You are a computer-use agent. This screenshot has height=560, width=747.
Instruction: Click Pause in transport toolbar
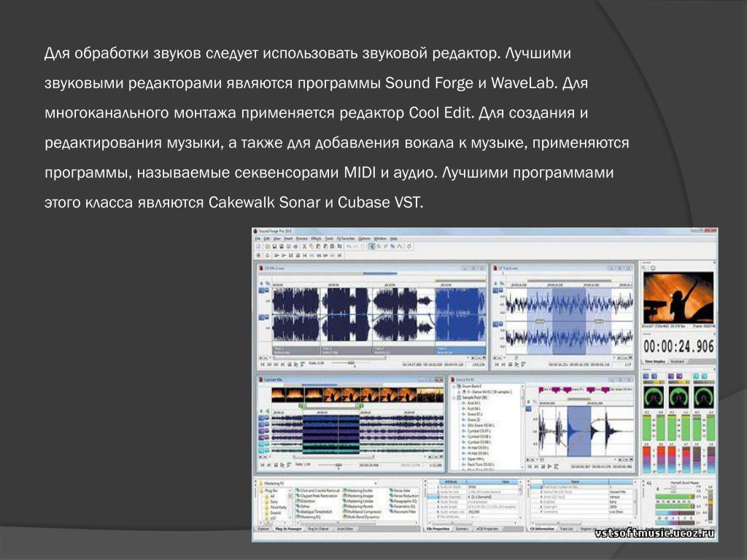pyautogui.click(x=291, y=255)
